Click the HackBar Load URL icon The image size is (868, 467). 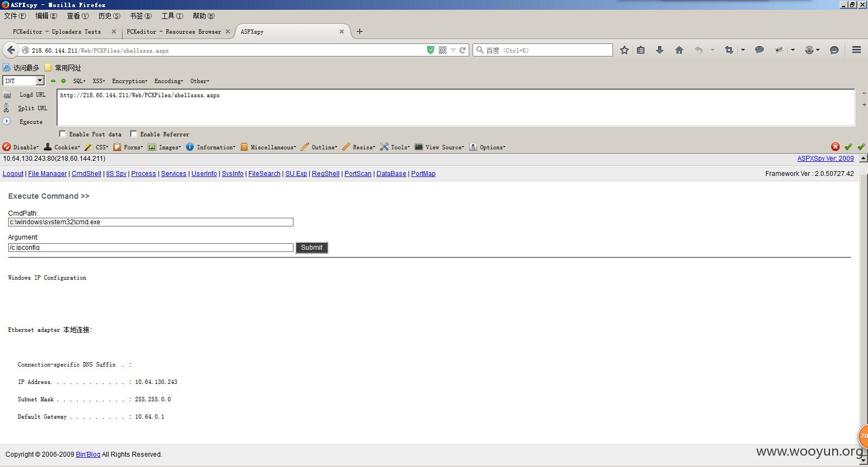7,94
